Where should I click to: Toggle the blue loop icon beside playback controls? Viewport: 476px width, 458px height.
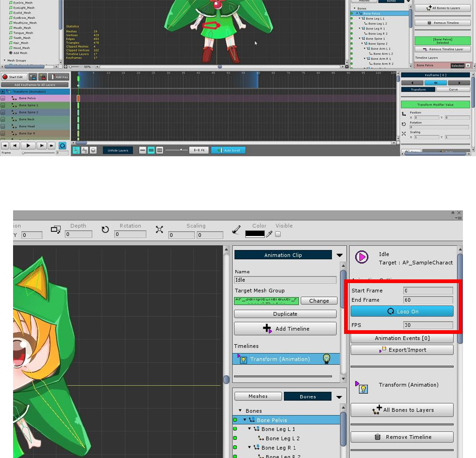pos(62,146)
